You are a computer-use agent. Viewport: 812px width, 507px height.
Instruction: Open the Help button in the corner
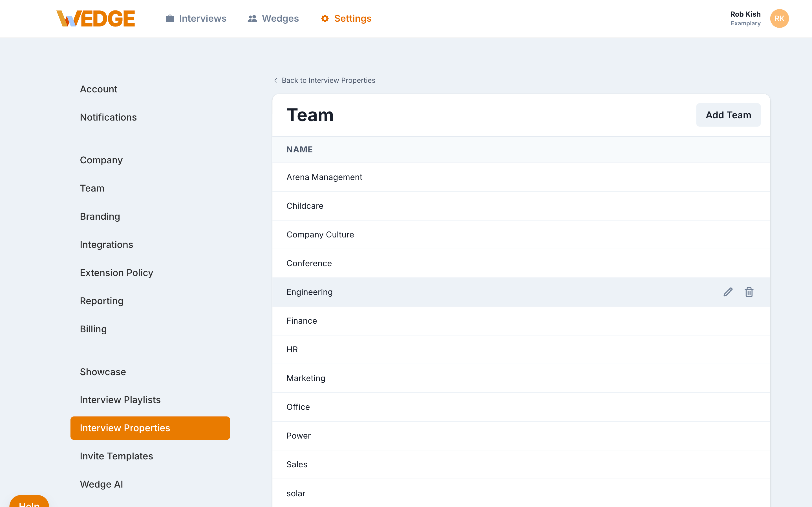29,504
